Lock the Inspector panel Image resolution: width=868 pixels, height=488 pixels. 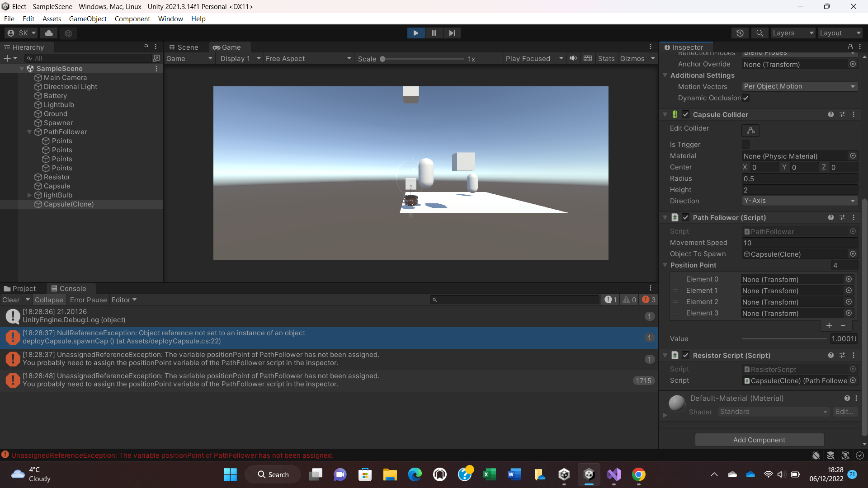850,47
